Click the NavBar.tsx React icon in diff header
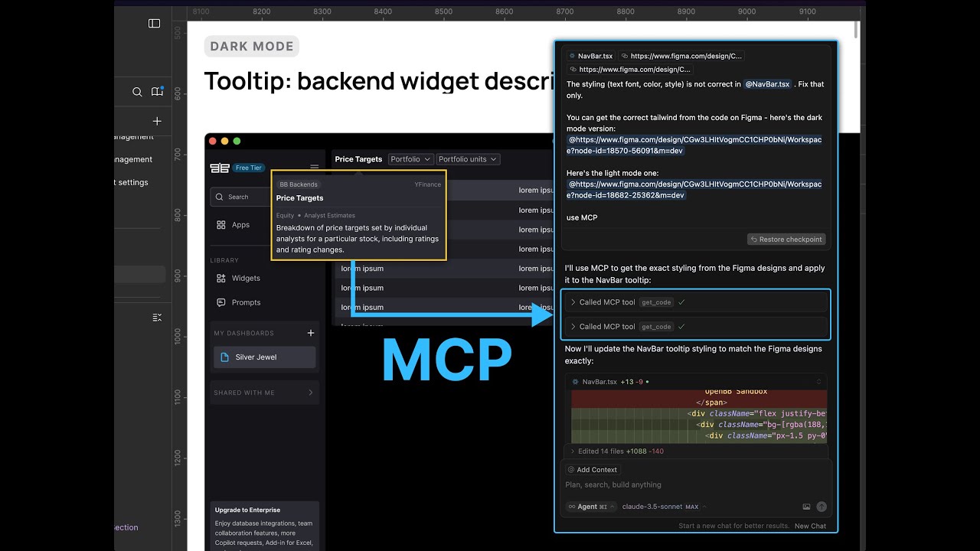The width and height of the screenshot is (980, 551). [576, 382]
